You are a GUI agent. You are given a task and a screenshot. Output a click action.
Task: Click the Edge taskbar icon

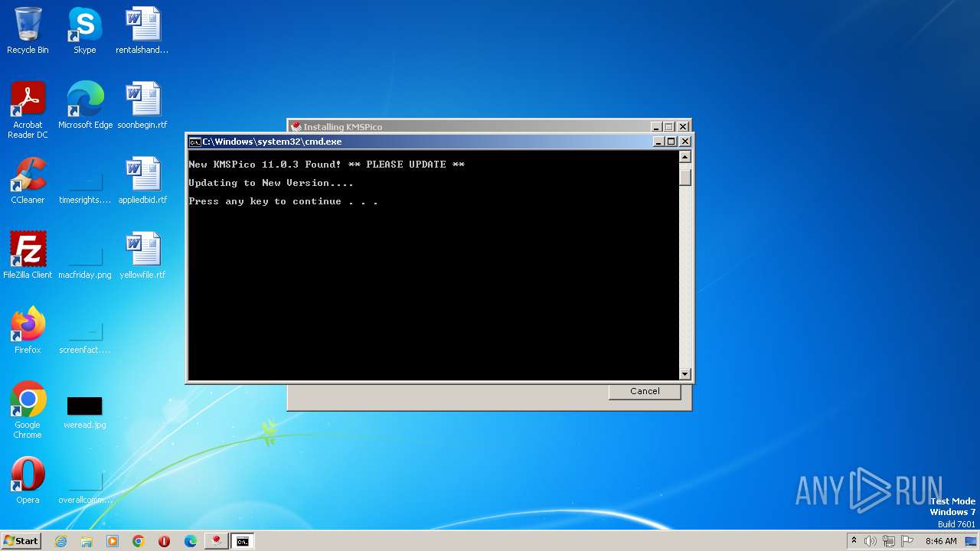191,541
